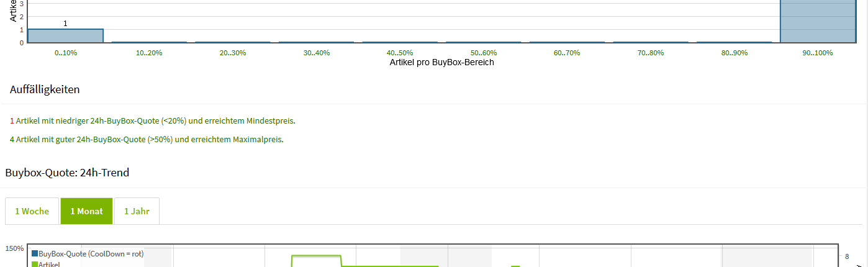Screen dimensions: 868x267
Task: Open the low 24h-BuyBox-Quote Mindestpreis articles link
Action: 153,120
